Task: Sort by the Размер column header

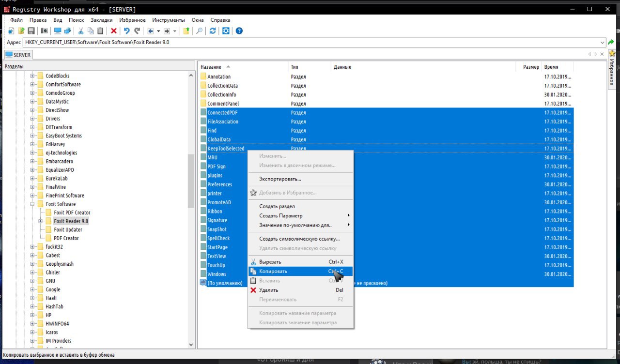Action: [x=528, y=67]
